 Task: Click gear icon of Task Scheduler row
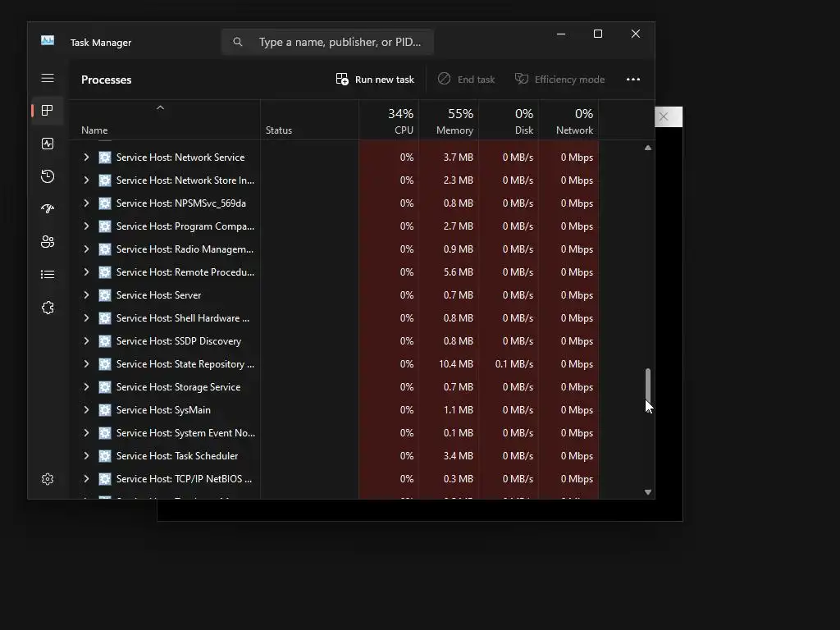pyautogui.click(x=105, y=456)
